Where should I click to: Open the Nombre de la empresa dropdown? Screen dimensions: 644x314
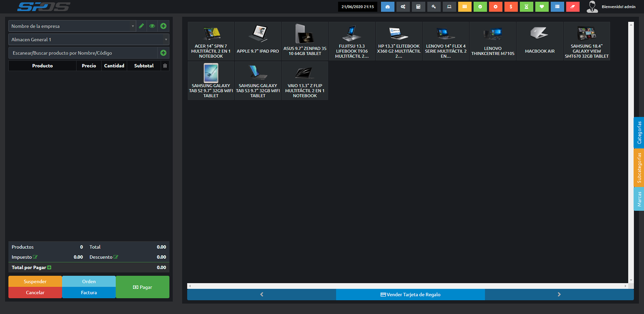[72, 26]
